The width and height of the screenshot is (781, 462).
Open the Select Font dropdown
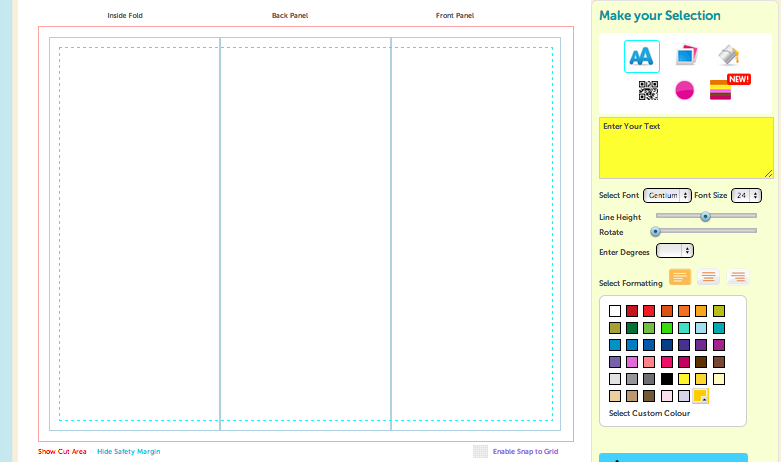click(x=667, y=195)
